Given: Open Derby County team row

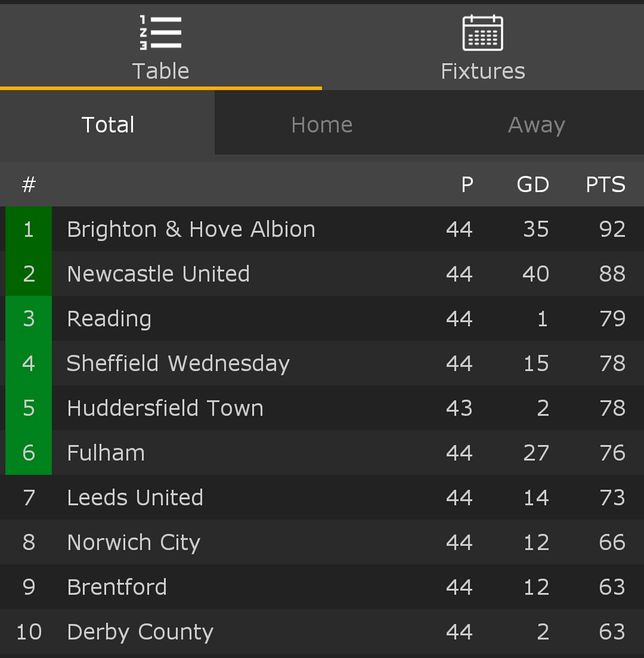Looking at the screenshot, I should [x=322, y=632].
